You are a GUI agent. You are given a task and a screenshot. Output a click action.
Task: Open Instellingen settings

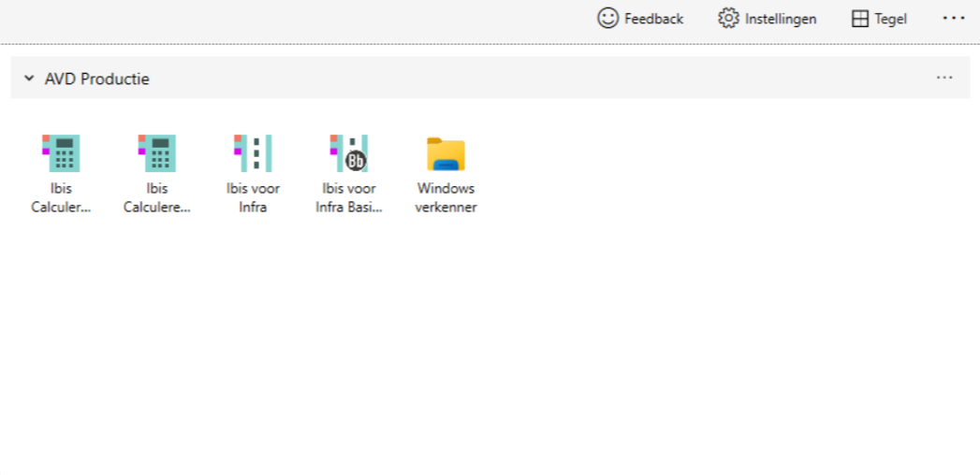point(767,19)
